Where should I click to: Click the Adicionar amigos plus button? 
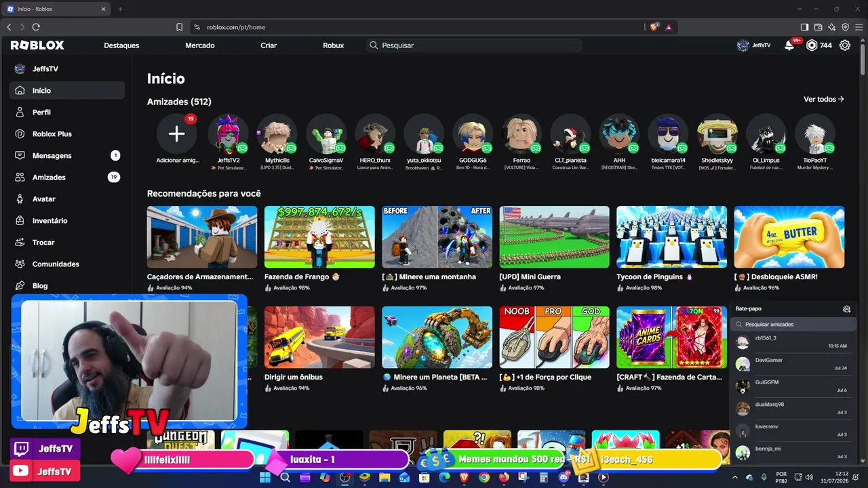176,134
